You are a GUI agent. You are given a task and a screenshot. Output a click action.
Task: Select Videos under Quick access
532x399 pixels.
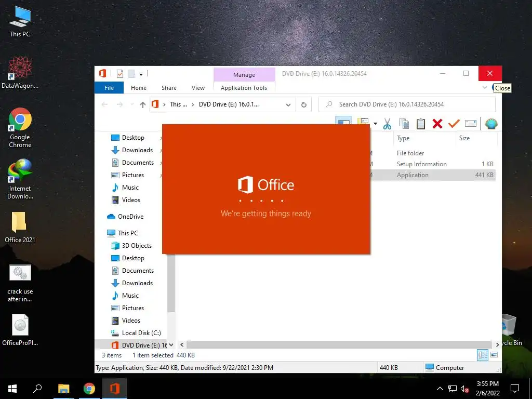[x=130, y=200]
